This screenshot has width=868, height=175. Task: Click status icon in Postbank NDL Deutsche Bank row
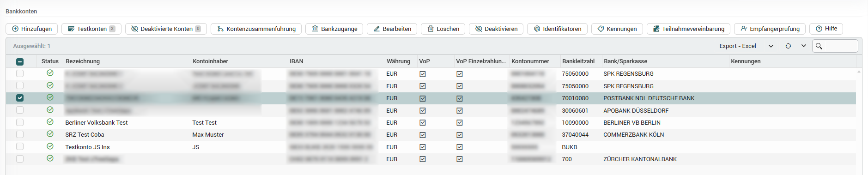[50, 97]
